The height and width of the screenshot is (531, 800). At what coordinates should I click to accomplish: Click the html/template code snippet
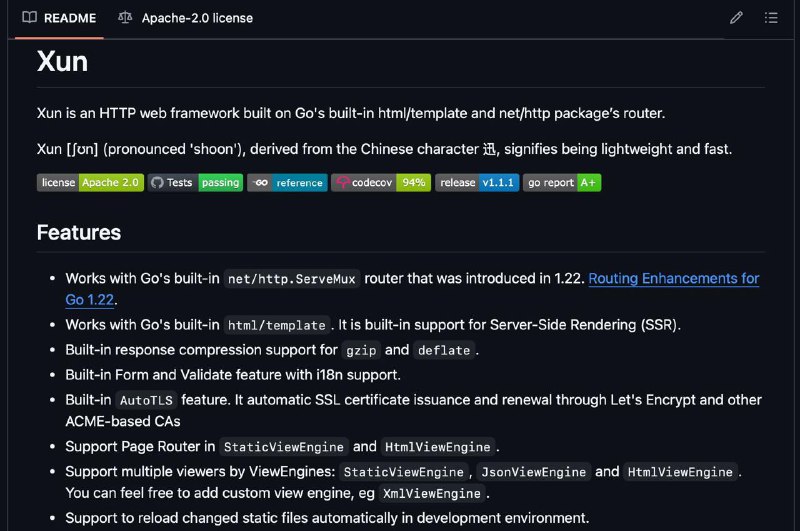[x=277, y=325]
